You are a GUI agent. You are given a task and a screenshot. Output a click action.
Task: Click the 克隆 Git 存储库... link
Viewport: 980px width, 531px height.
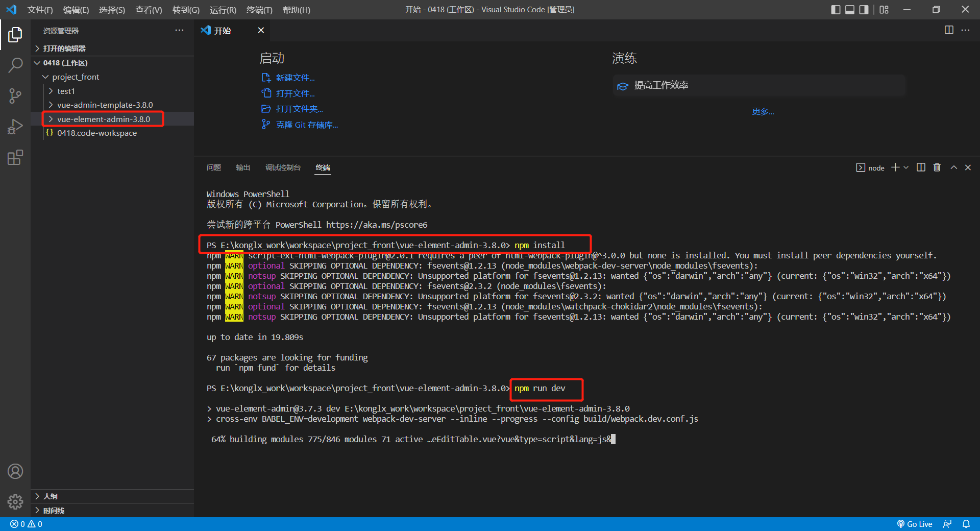[x=307, y=125]
